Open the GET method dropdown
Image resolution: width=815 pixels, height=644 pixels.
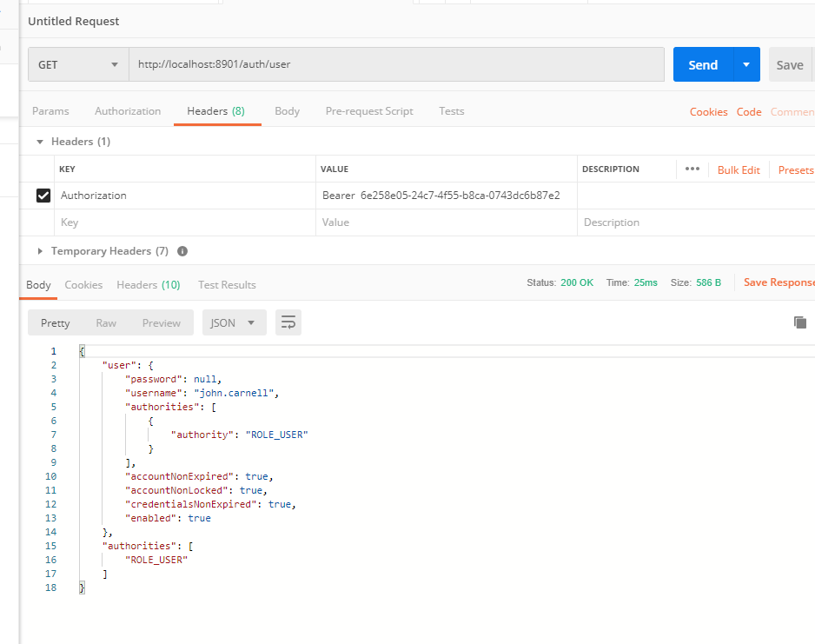[x=78, y=64]
